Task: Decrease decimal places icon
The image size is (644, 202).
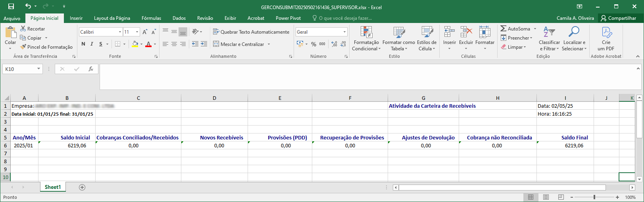Action: [343, 44]
